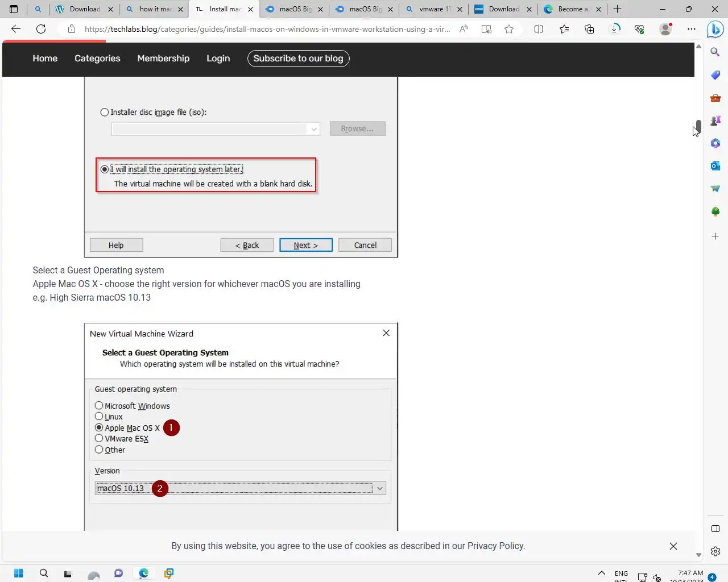Click Subscribe to our blog button

(x=298, y=59)
